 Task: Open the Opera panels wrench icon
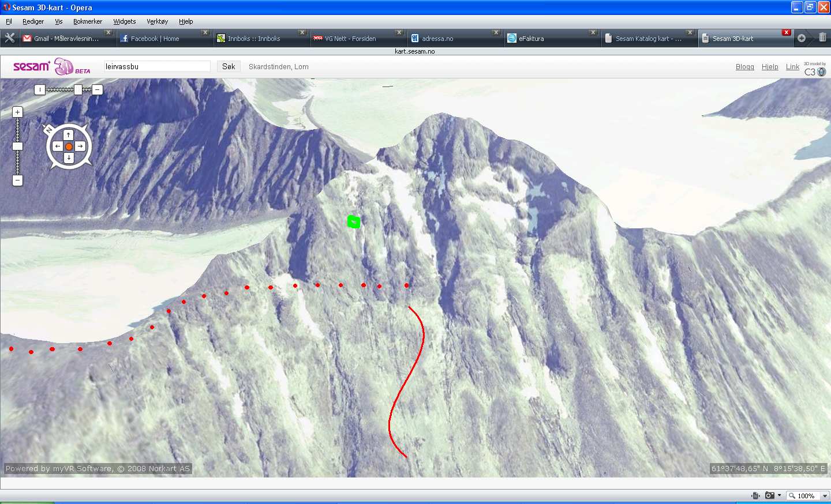click(10, 38)
